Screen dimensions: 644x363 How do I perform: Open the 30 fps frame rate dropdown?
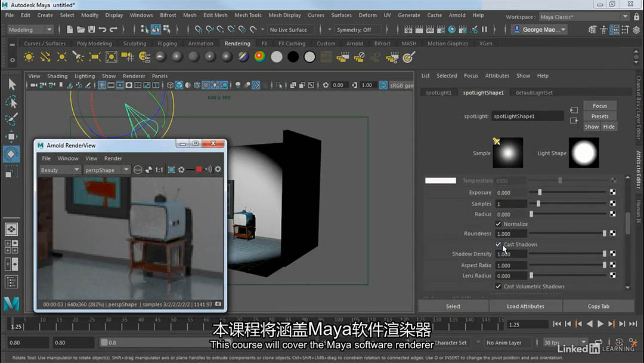click(565, 343)
